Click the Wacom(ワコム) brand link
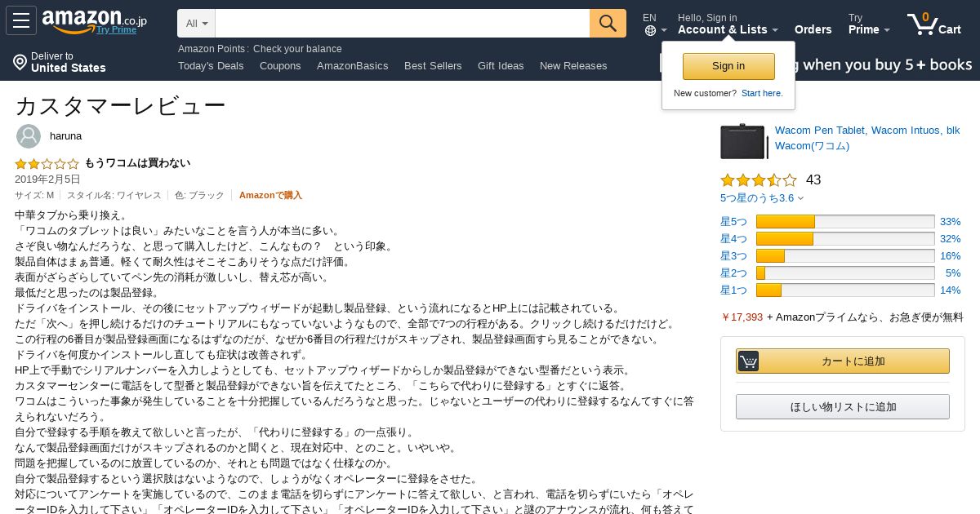 click(813, 146)
